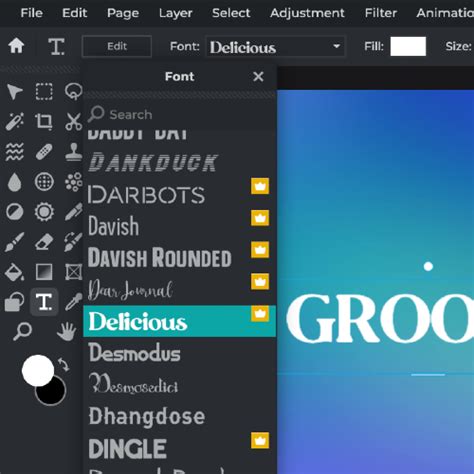Close the Font panel
474x474 pixels.
point(258,77)
